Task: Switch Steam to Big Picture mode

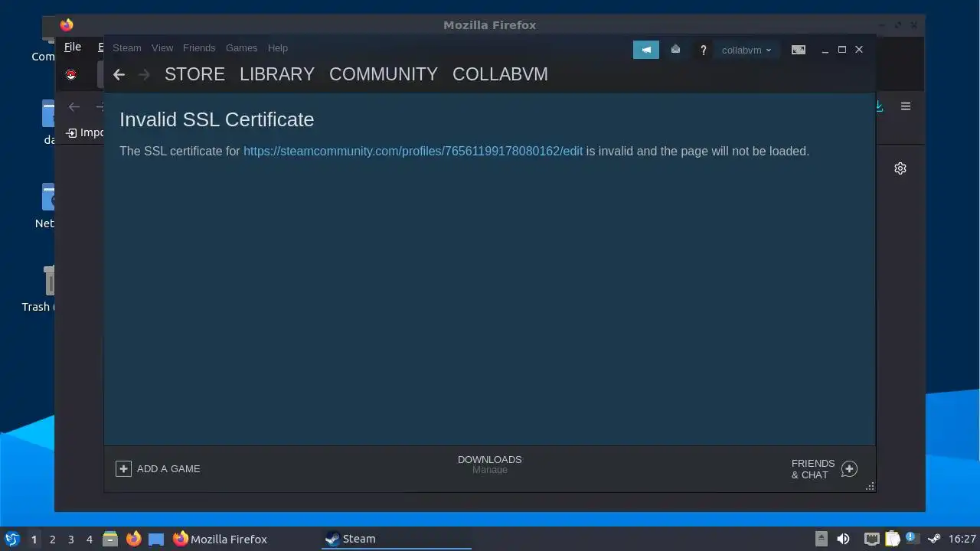Action: click(x=799, y=50)
